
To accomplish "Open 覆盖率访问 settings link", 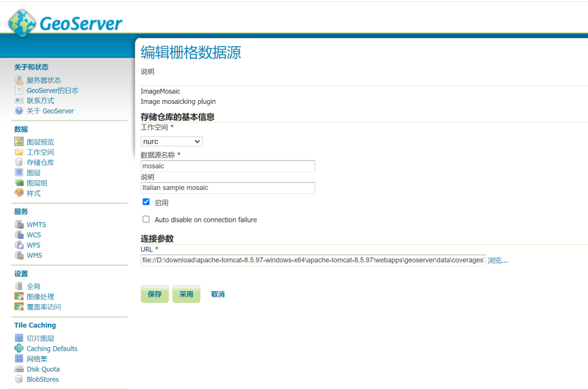I will [44, 307].
